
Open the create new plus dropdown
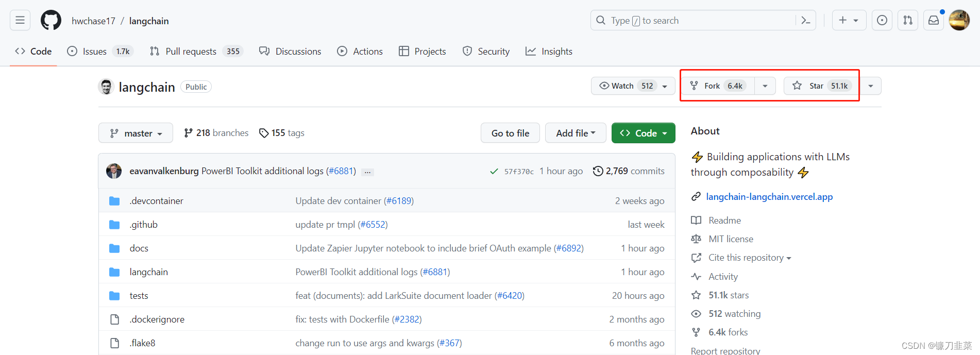pyautogui.click(x=849, y=21)
